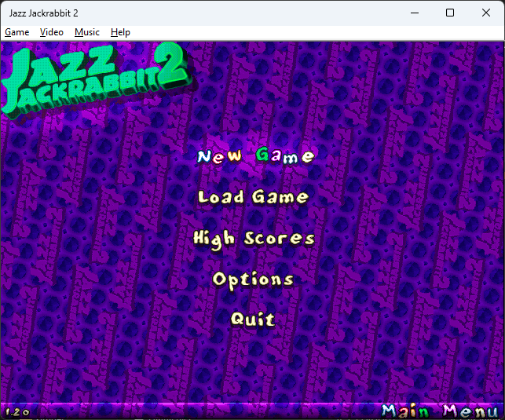The image size is (505, 420).
Task: Start a New Game
Action: pos(255,155)
